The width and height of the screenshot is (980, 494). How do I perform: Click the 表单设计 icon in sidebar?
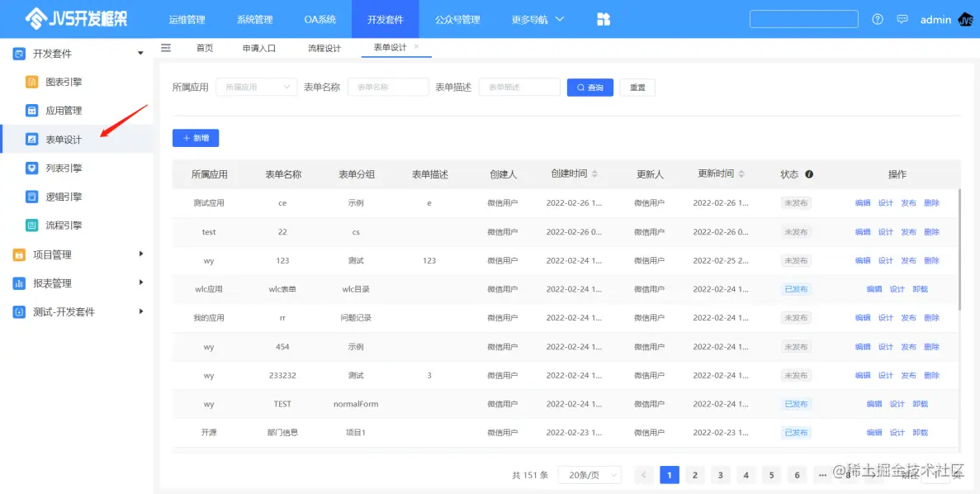(32, 140)
